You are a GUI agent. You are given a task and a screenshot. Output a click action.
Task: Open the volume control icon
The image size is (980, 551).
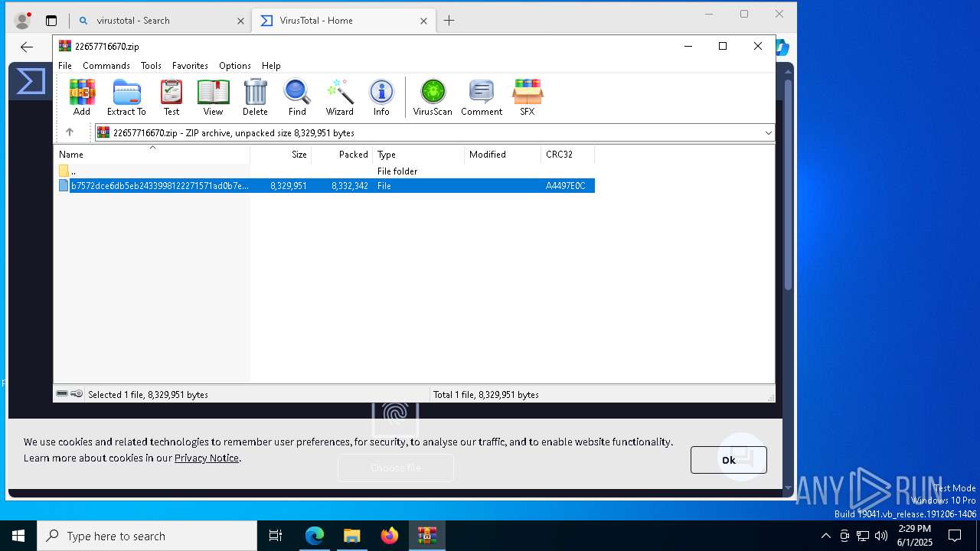(x=881, y=536)
